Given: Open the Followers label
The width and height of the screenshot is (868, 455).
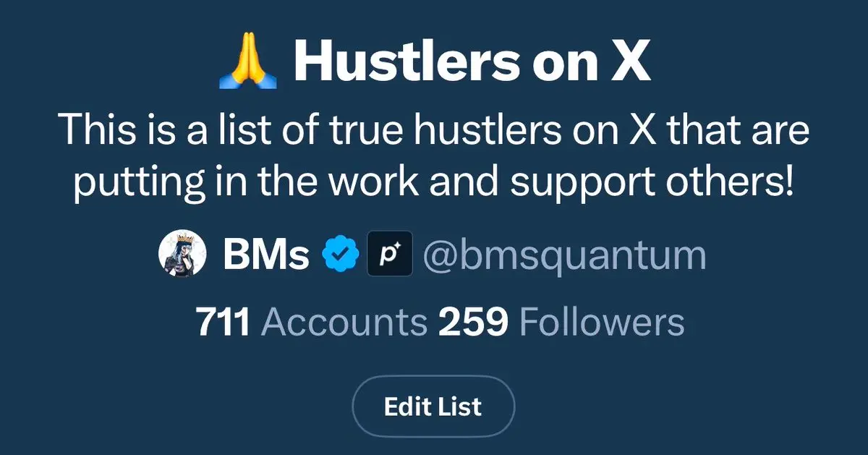Looking at the screenshot, I should coord(602,323).
